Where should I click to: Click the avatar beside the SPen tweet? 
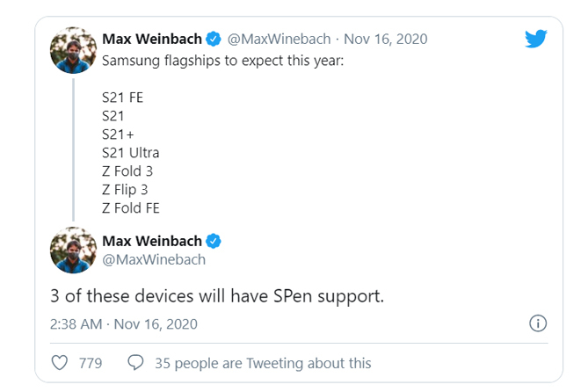tap(73, 250)
